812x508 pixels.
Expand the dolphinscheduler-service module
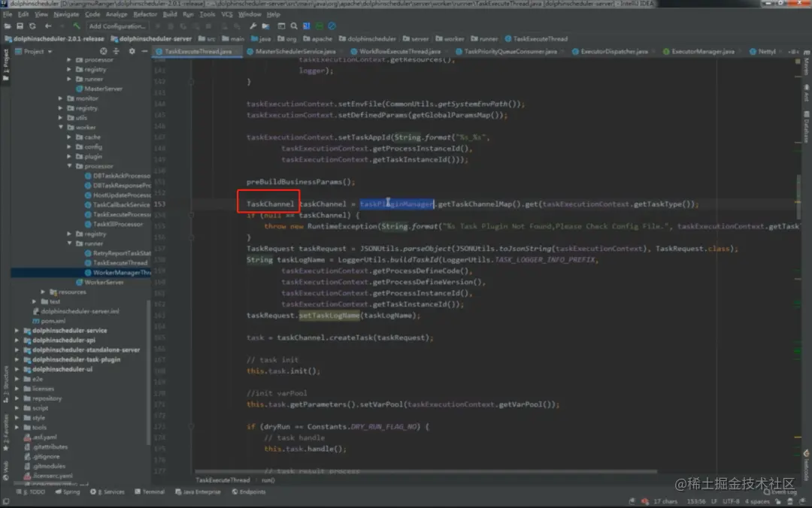click(17, 331)
